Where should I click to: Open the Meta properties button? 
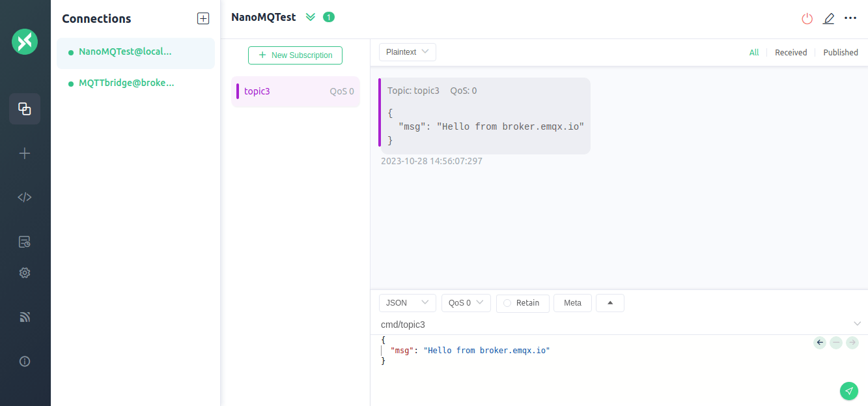[x=572, y=303]
